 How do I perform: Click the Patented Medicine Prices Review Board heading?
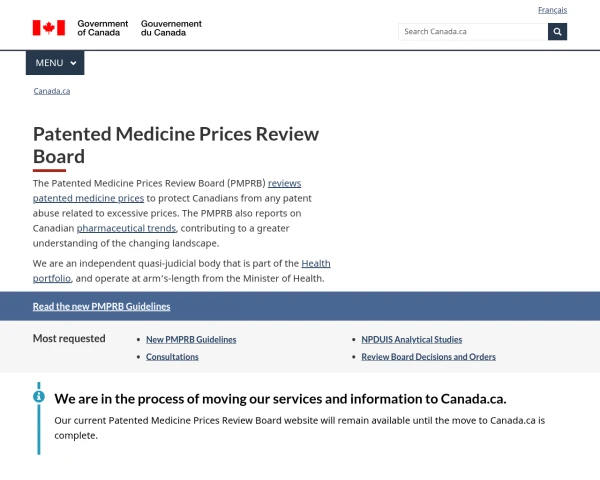(x=176, y=145)
